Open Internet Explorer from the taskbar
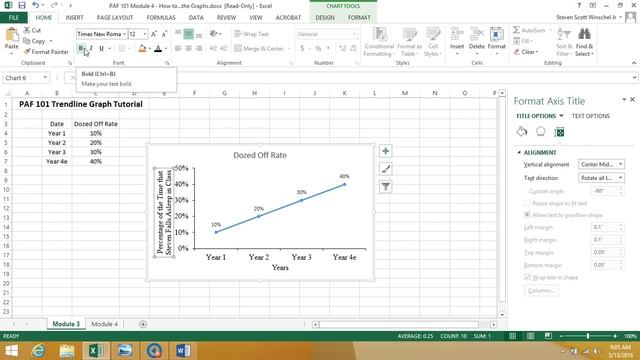The height and width of the screenshot is (360, 640). 38,351
